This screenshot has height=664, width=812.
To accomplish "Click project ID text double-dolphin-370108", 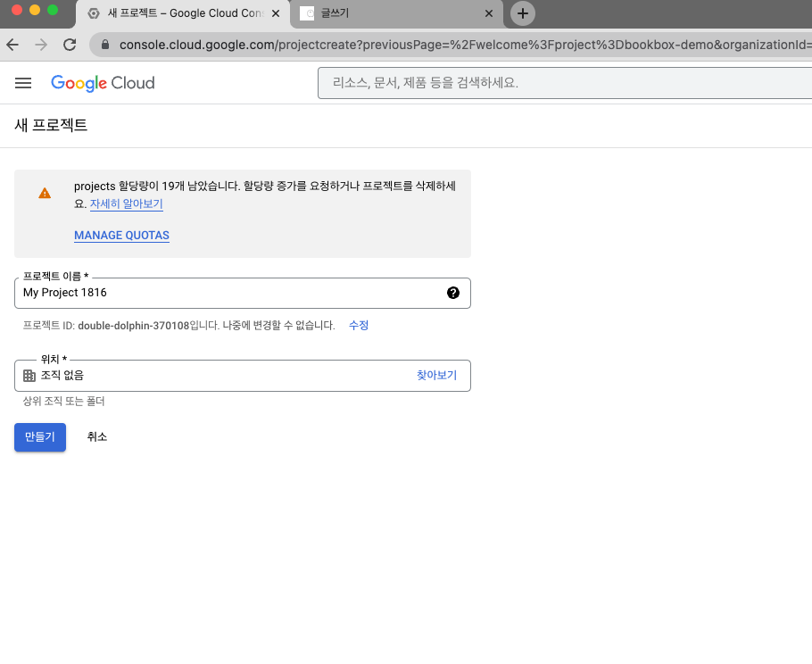I will tap(134, 326).
